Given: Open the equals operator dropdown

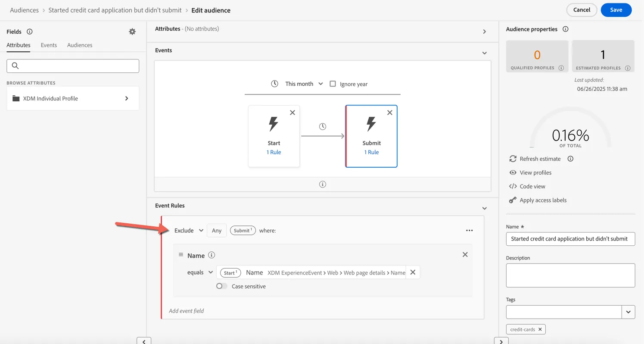Looking at the screenshot, I should coord(200,272).
